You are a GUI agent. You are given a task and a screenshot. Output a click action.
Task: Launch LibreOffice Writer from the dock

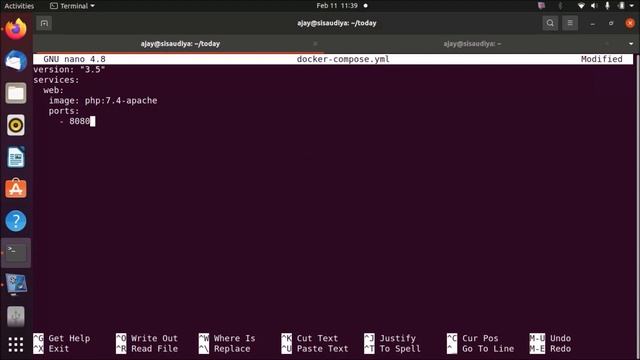[16, 157]
